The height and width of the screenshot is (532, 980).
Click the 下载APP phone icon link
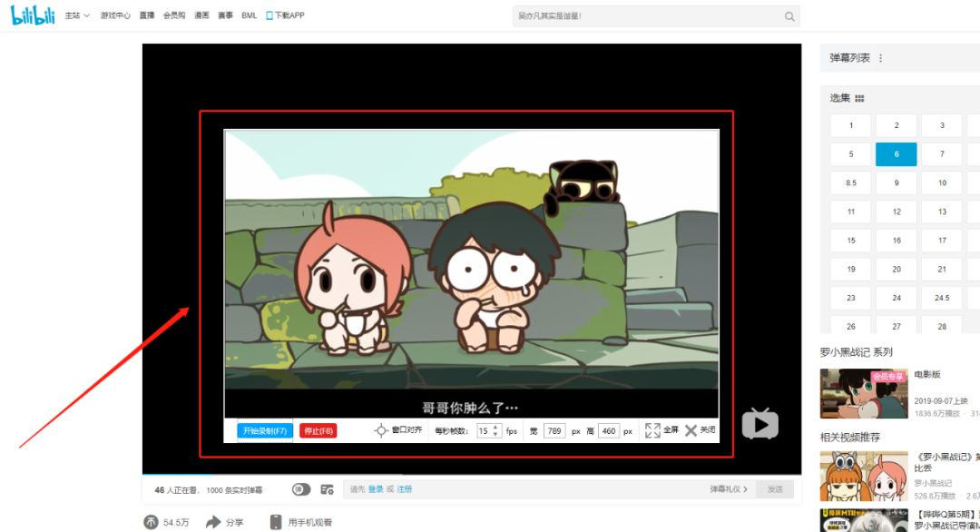click(x=285, y=15)
